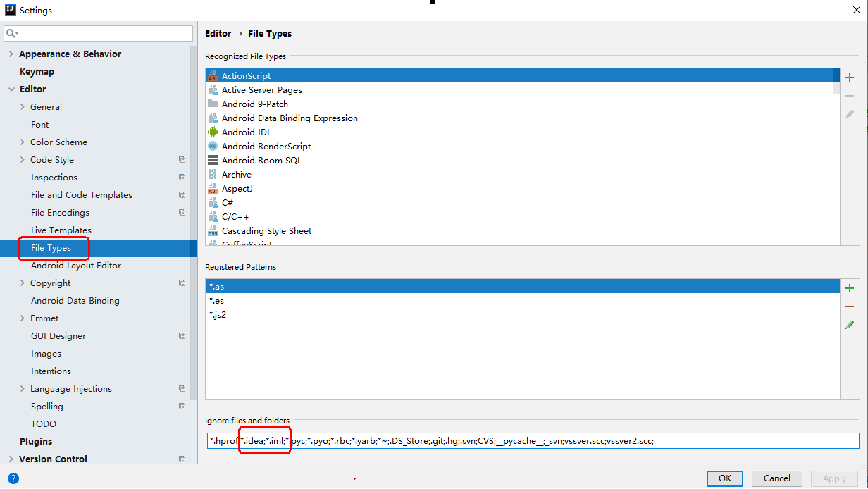Click project-level icon beside File Encodings

click(182, 213)
